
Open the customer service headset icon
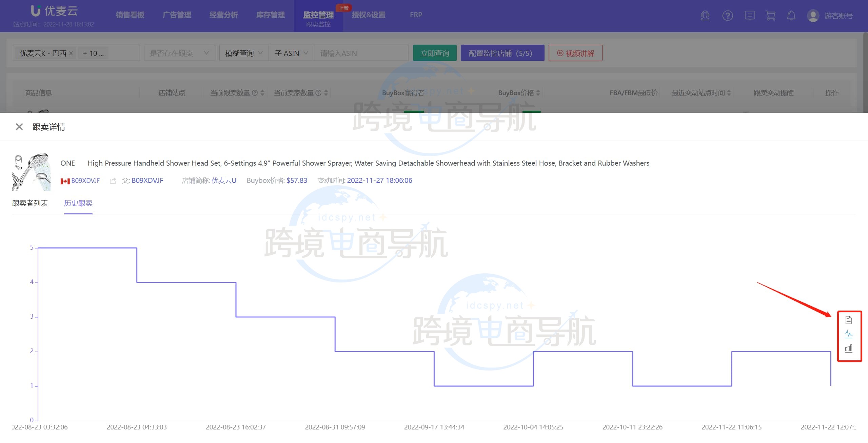click(x=705, y=16)
